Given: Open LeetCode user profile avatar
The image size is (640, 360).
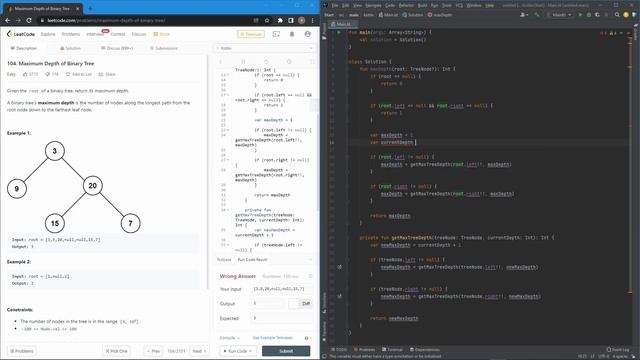Looking at the screenshot, I should 308,34.
